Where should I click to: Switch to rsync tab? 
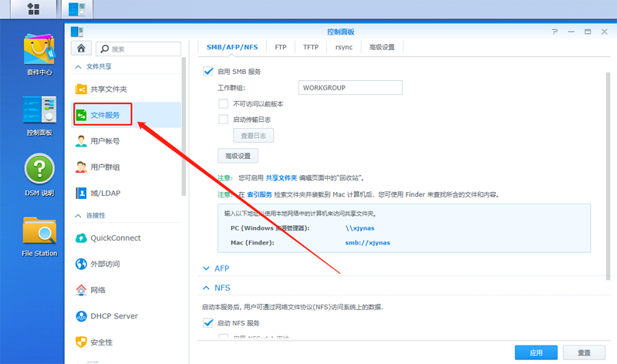(x=344, y=47)
